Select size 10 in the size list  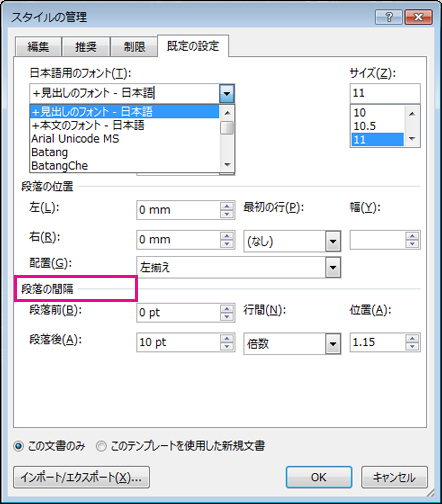pos(377,113)
